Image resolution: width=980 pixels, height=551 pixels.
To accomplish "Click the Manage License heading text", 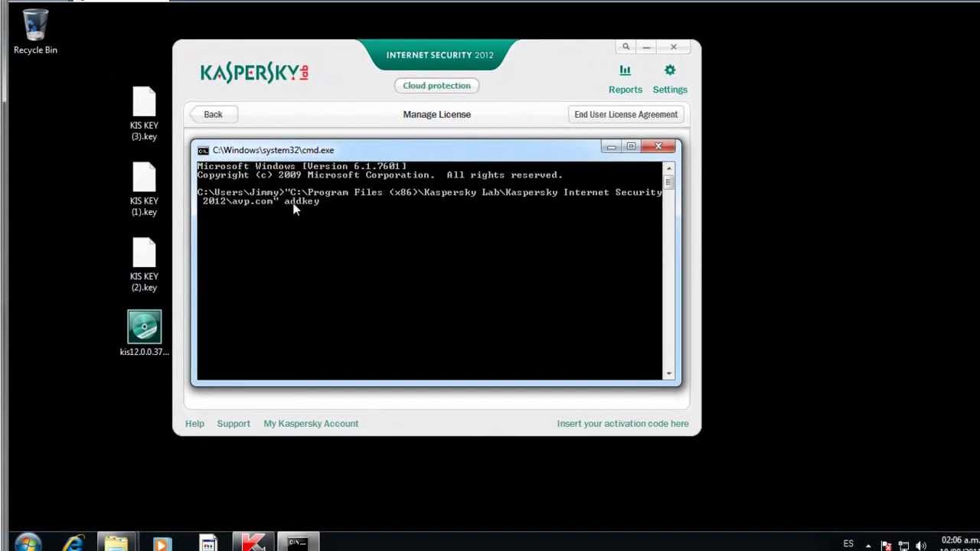I will click(436, 114).
